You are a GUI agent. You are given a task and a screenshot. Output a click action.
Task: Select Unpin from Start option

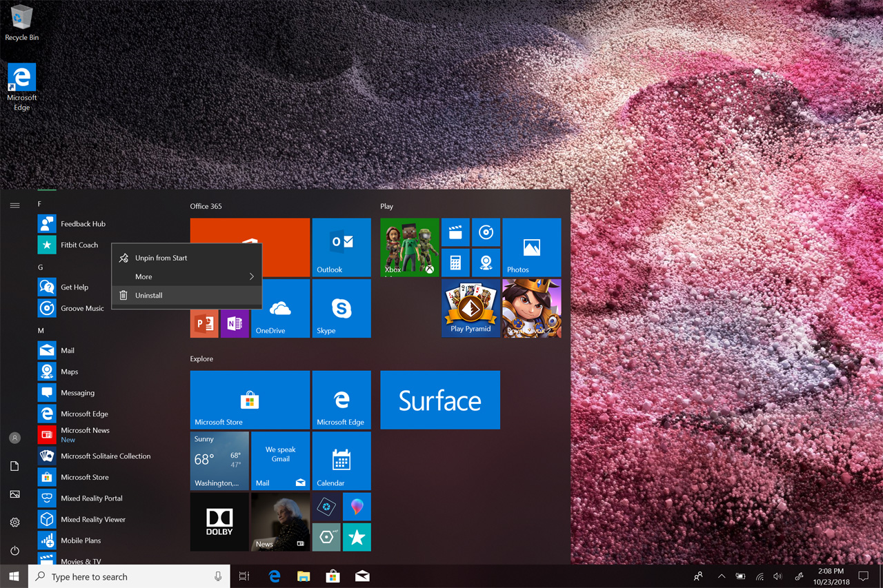161,258
